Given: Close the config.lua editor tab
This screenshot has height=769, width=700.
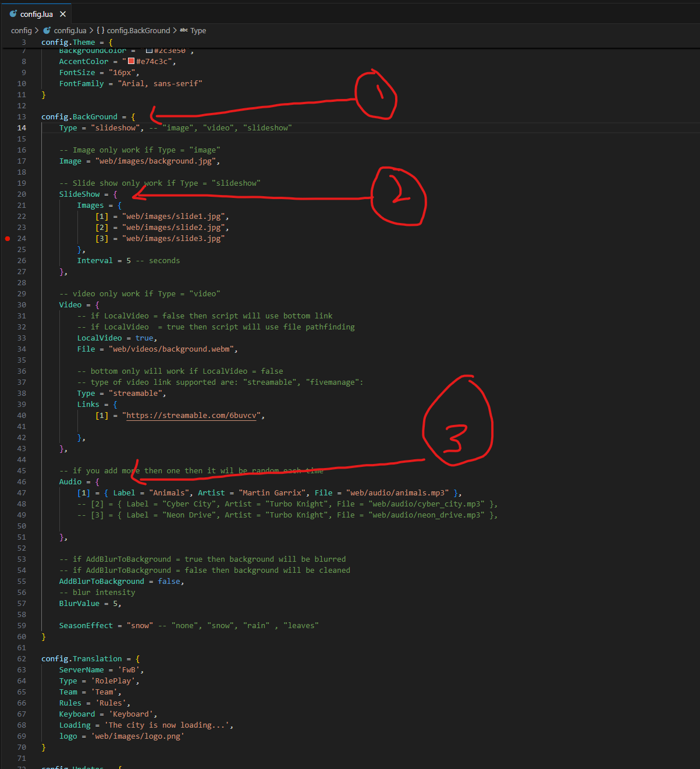Looking at the screenshot, I should pos(63,14).
